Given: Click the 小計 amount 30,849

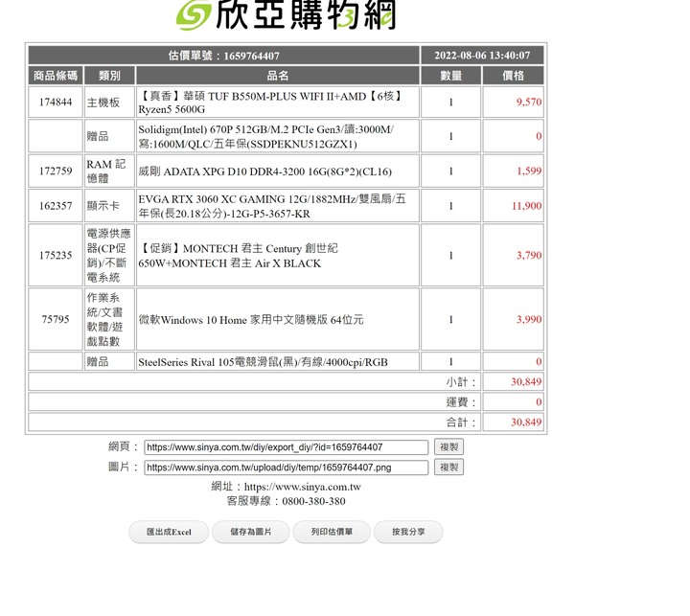Looking at the screenshot, I should [x=526, y=382].
